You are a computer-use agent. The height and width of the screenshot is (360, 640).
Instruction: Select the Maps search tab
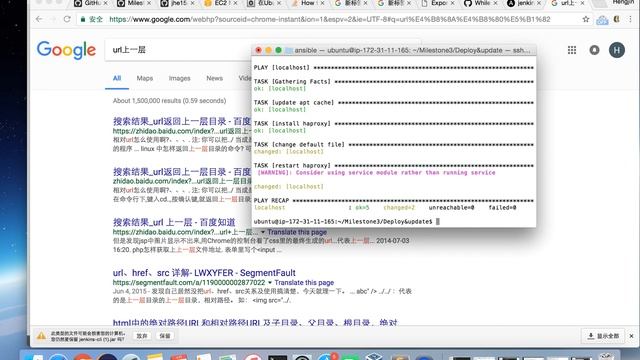(144, 78)
